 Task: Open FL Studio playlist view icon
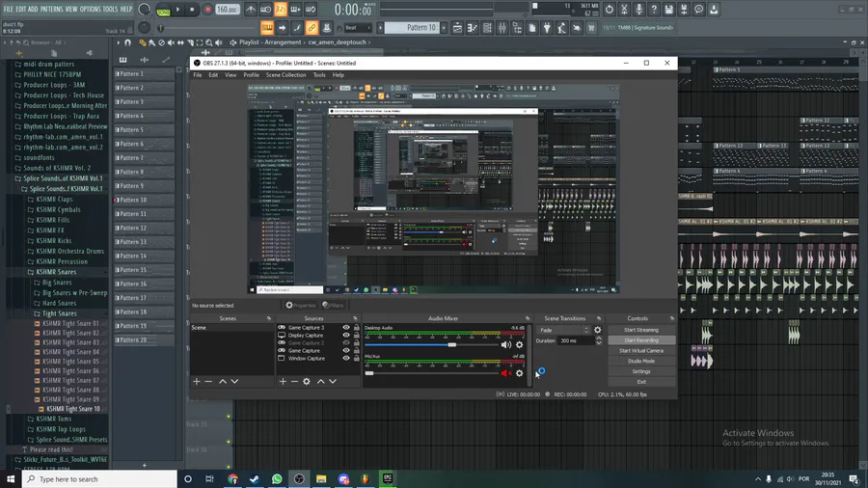click(x=457, y=28)
